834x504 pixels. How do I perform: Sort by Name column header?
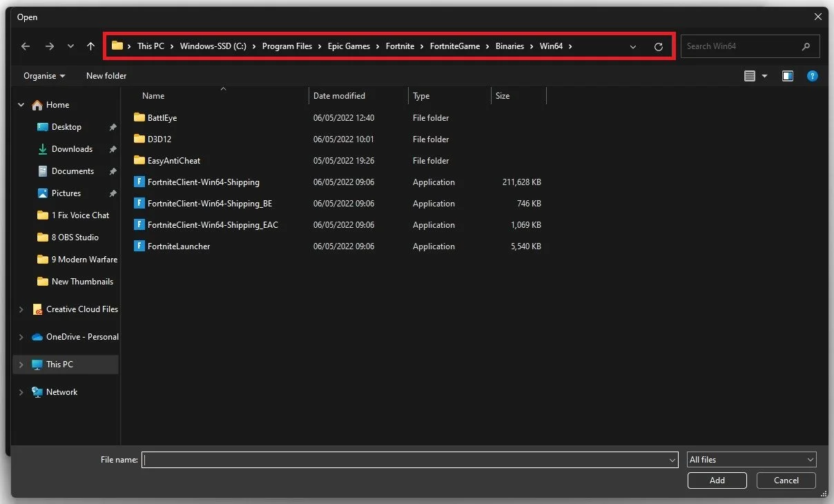[153, 96]
